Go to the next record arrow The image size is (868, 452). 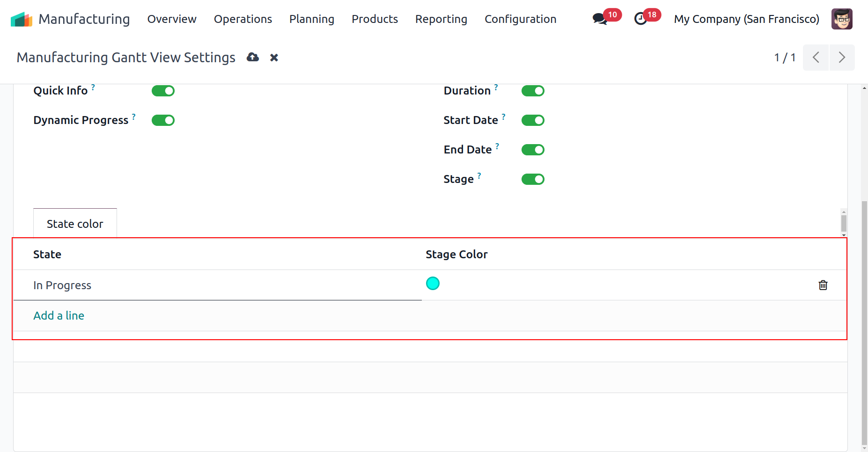841,58
